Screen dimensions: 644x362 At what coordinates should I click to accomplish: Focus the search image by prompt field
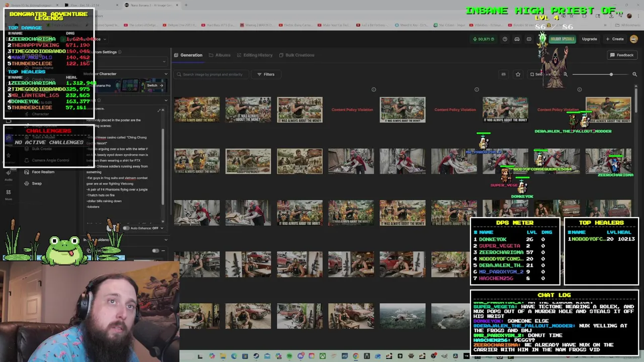click(x=212, y=74)
